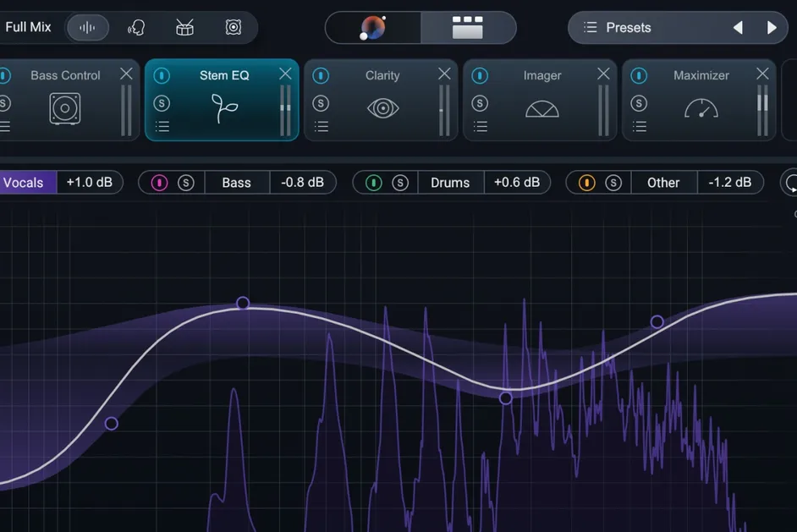This screenshot has width=797, height=532.
Task: Open the Clarity module preset list
Action: point(322,126)
